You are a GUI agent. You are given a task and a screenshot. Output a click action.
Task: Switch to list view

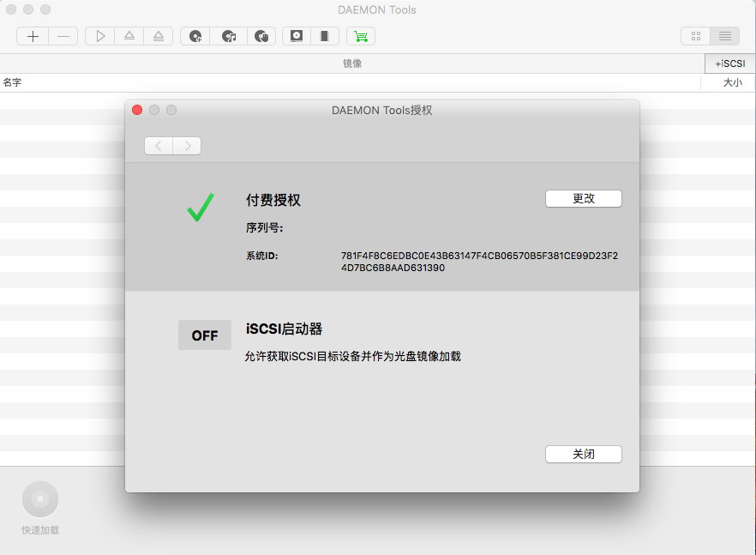(724, 36)
